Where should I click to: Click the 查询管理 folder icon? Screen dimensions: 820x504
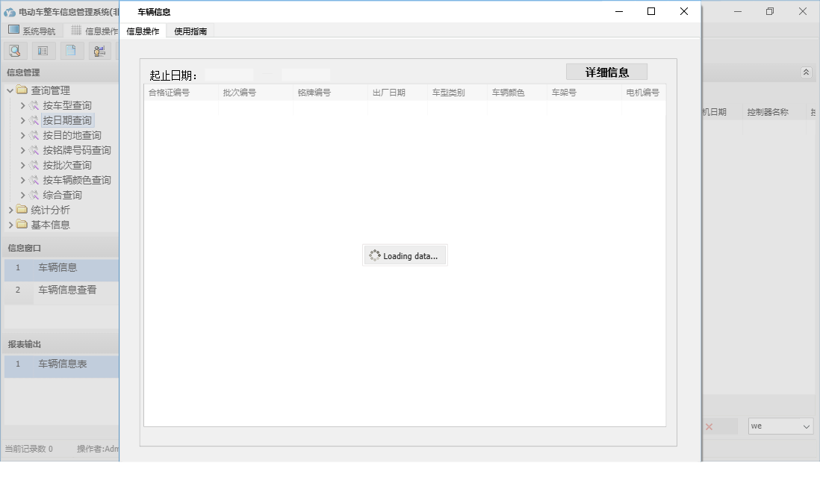pyautogui.click(x=20, y=90)
